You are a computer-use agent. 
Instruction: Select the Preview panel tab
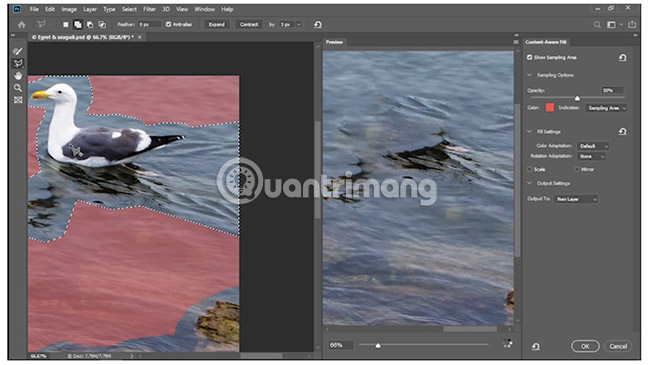pyautogui.click(x=334, y=42)
